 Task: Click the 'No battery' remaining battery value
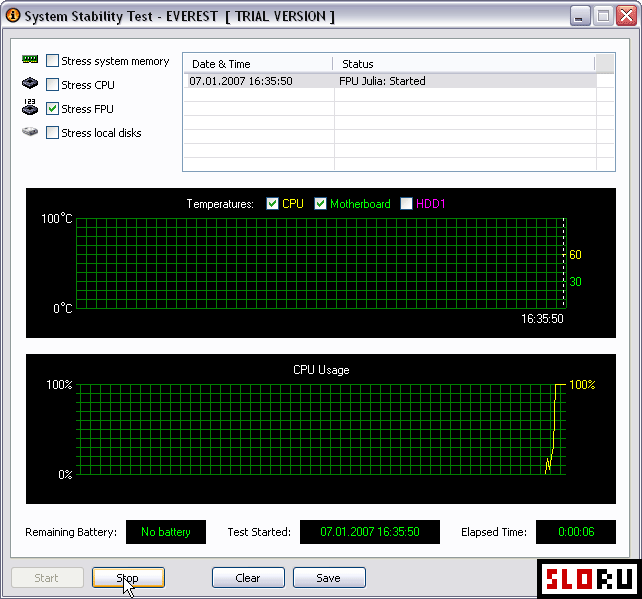[166, 532]
